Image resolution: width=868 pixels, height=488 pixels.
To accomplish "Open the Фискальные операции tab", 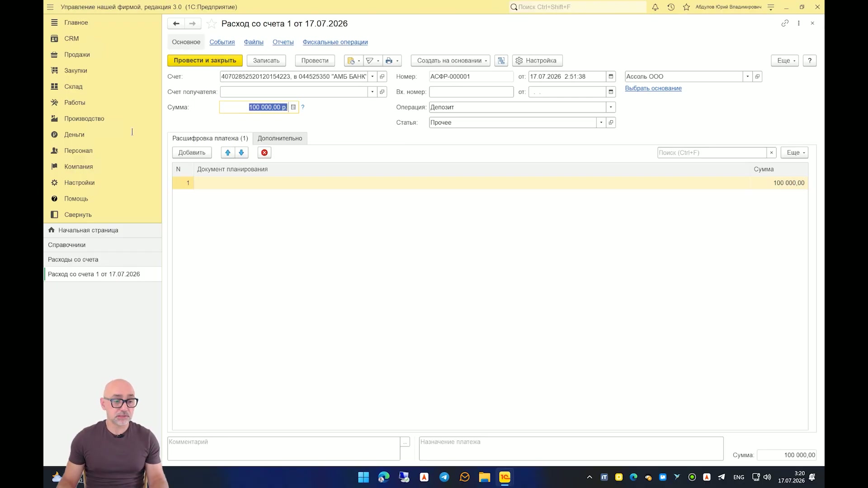I will coord(335,42).
